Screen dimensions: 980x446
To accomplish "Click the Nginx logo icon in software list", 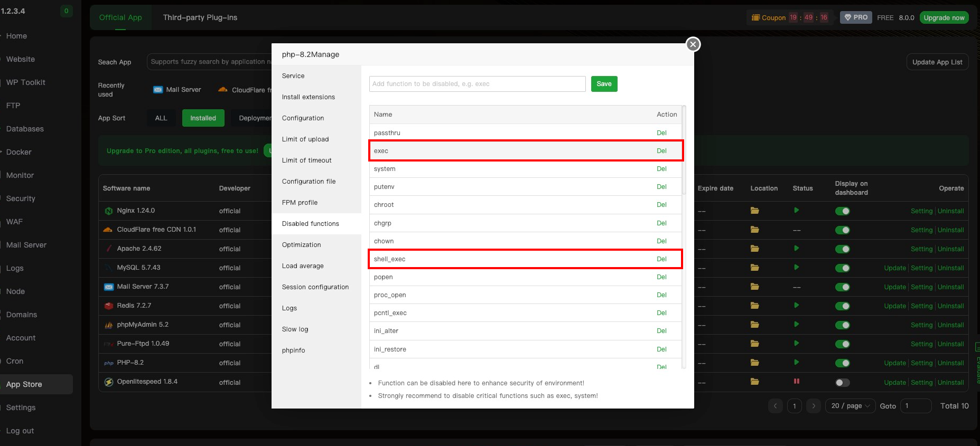I will pos(108,211).
